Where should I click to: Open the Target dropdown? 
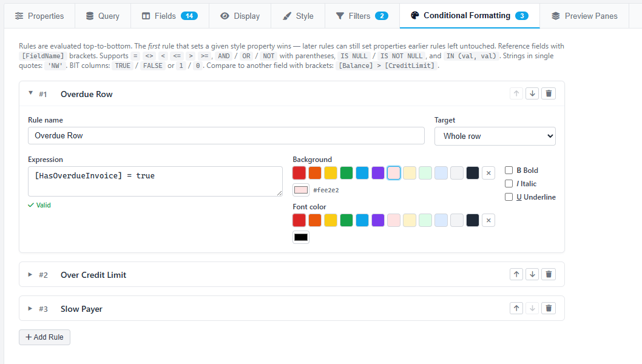(x=495, y=136)
